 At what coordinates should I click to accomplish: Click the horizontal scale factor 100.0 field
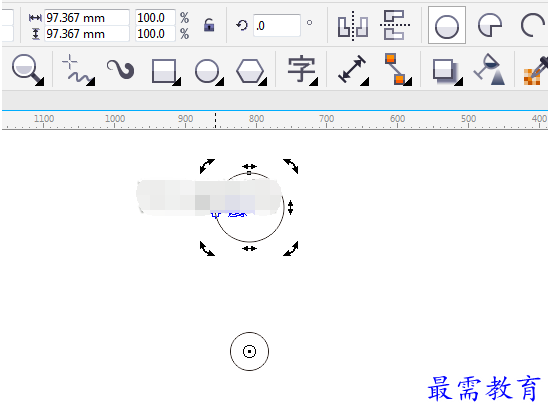[155, 18]
